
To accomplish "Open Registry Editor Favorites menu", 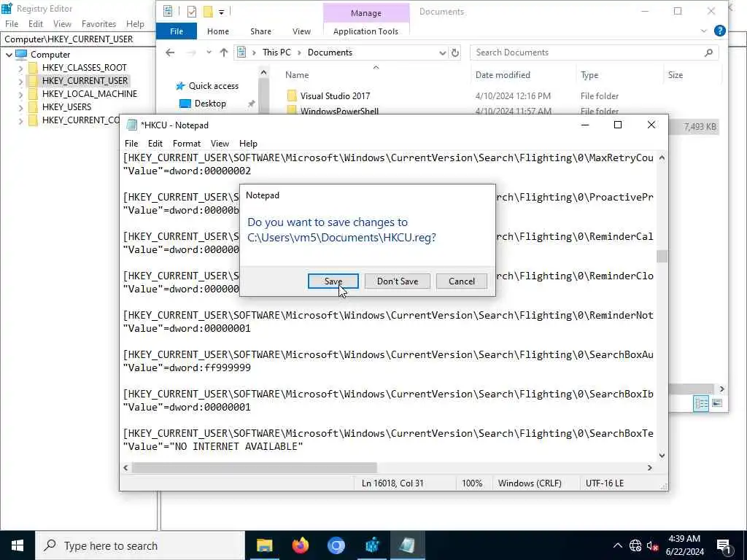I will tap(98, 24).
